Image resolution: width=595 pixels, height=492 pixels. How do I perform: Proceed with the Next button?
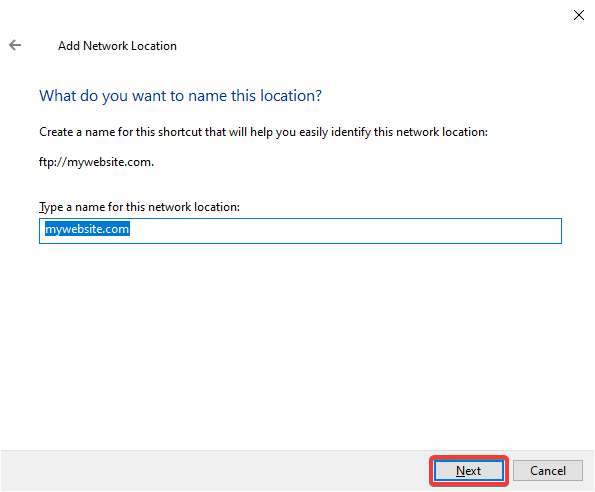tap(469, 471)
